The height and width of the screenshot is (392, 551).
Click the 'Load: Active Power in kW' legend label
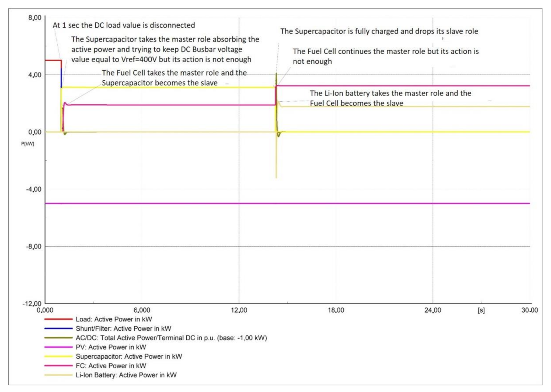point(114,319)
